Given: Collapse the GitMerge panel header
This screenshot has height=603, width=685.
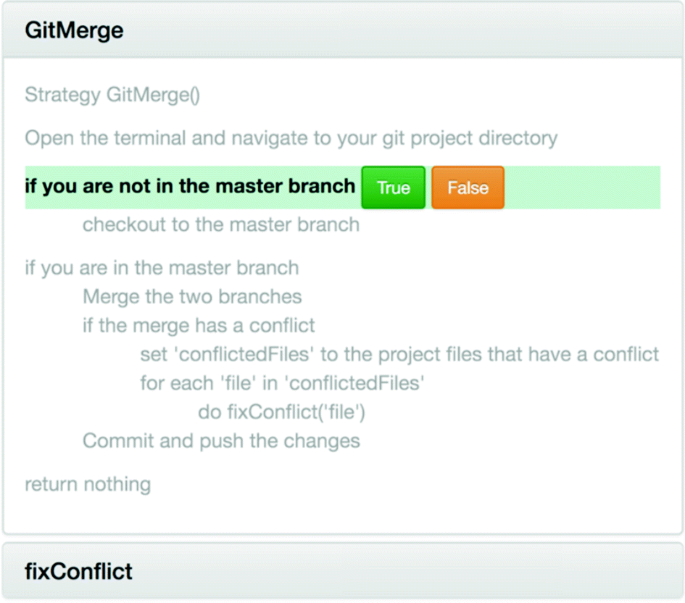Looking at the screenshot, I should pyautogui.click(x=400, y=30).
